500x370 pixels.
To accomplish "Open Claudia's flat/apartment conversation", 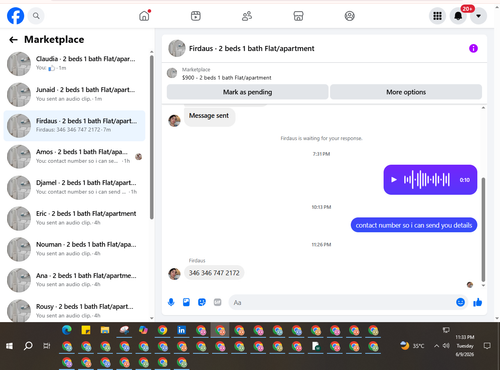I will [x=74, y=63].
